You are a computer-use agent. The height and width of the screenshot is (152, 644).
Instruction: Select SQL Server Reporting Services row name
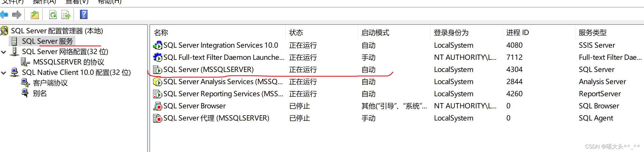(x=223, y=94)
